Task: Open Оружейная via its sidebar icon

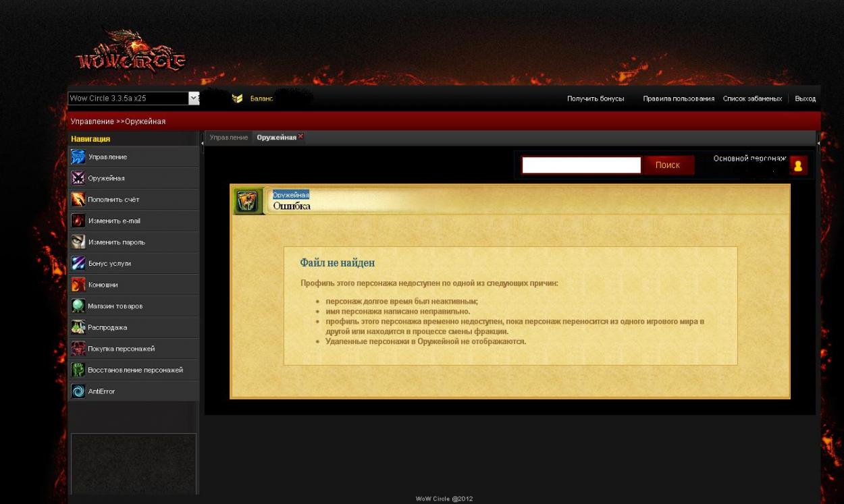Action: [x=78, y=178]
